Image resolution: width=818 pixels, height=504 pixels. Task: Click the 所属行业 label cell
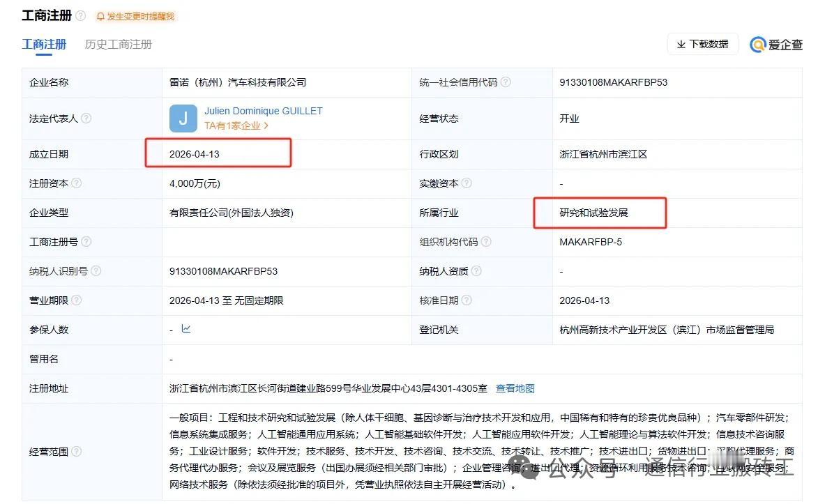482,213
